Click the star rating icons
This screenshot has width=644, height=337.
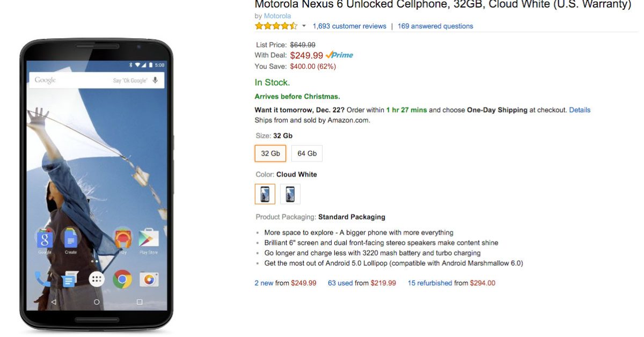276,26
